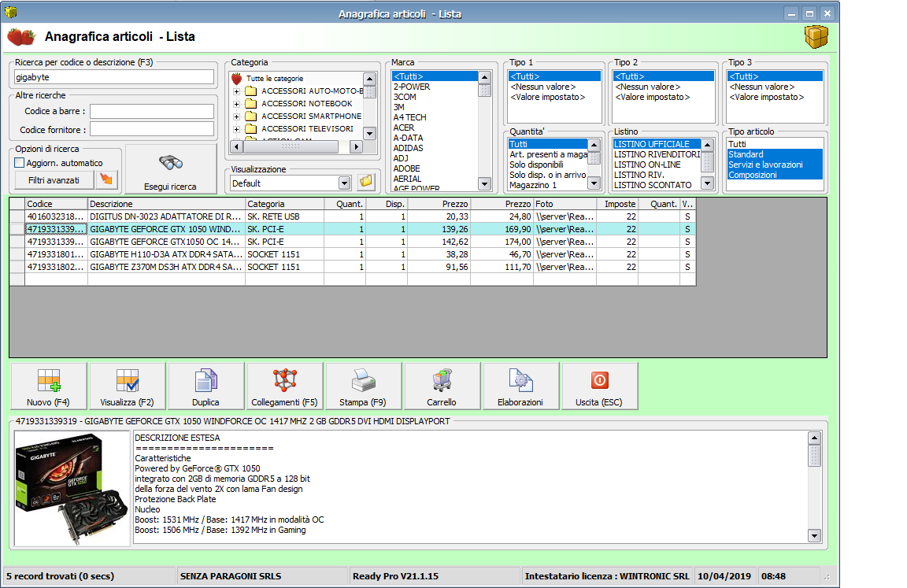Open Visualizza (F2) to view the article

click(x=128, y=386)
